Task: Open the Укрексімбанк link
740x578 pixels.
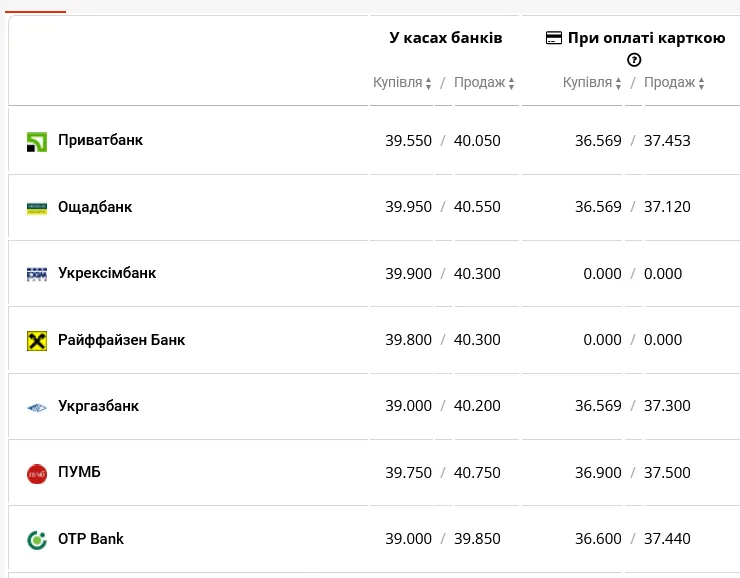Action: point(107,273)
